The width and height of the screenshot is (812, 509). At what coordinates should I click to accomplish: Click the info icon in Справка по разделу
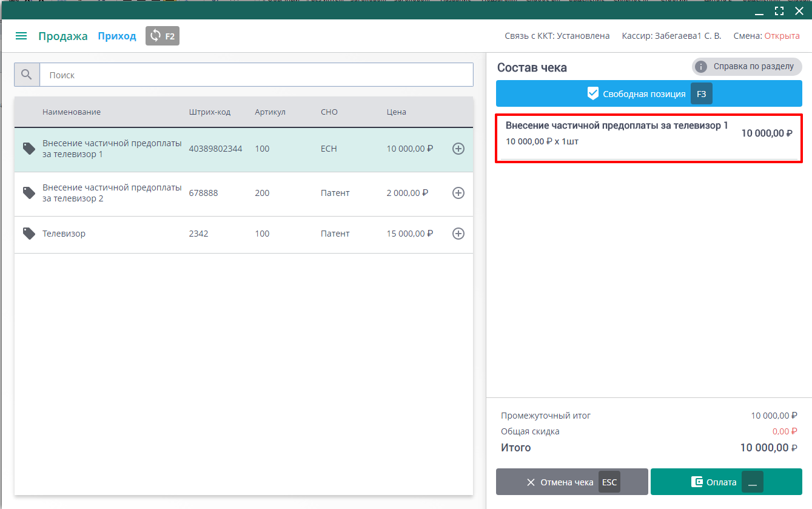click(x=701, y=67)
